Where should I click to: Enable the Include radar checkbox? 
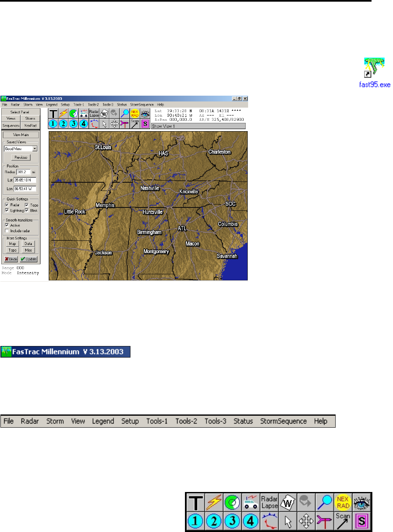(7, 231)
